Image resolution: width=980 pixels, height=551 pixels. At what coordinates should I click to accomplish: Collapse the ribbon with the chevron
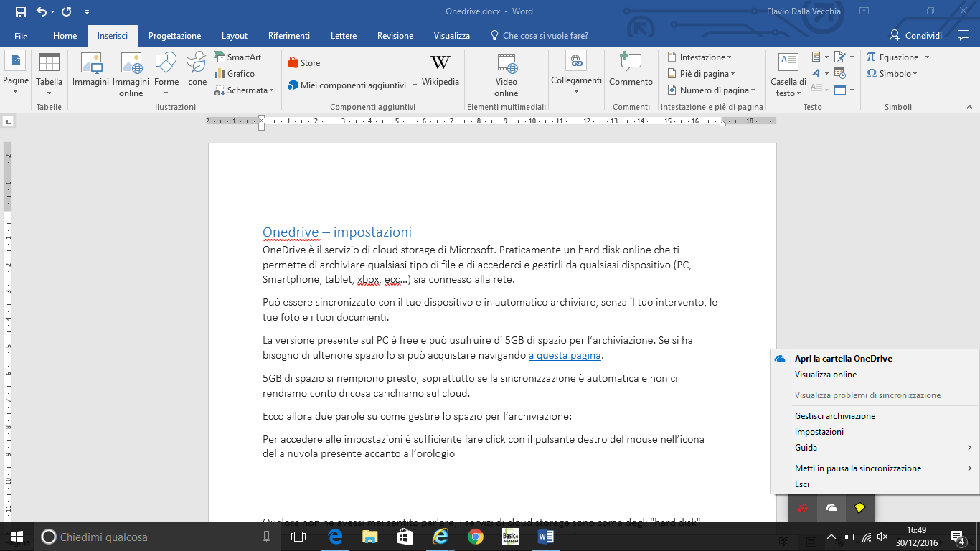(969, 107)
